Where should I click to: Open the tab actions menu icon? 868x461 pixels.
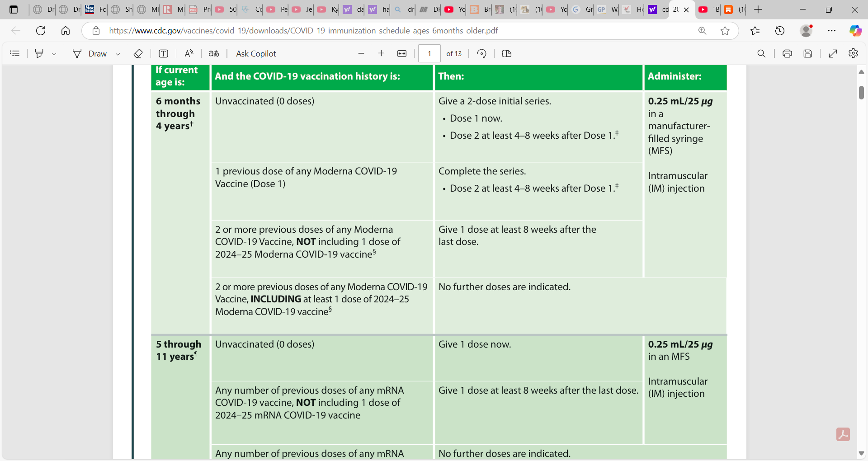(14, 9)
